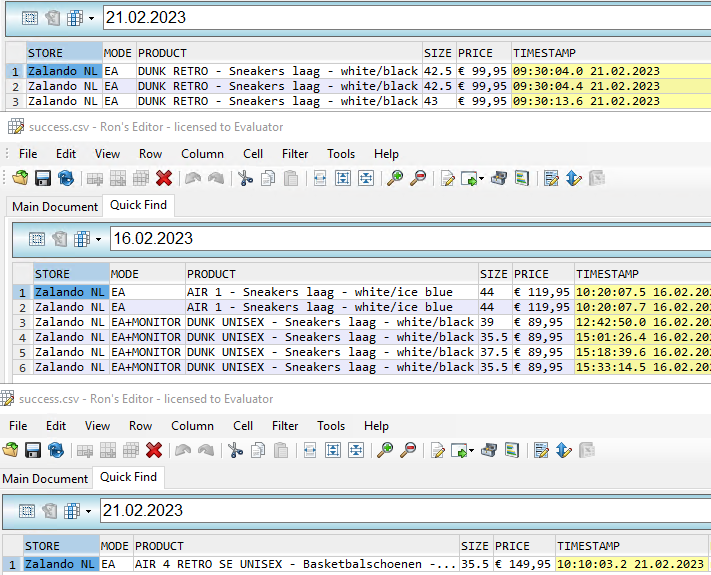The image size is (711, 575).
Task: Click timestamp cell 12:42:50.0 16.02.2023
Action: click(643, 322)
